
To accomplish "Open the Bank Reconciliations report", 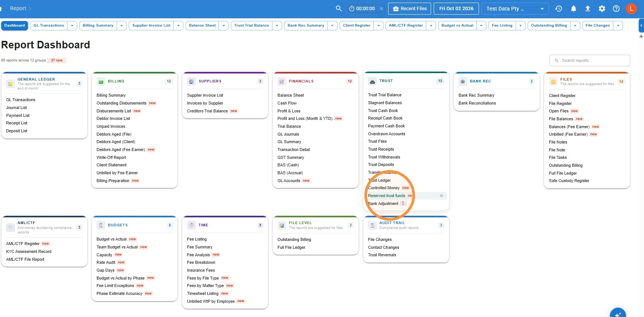I will (x=477, y=103).
